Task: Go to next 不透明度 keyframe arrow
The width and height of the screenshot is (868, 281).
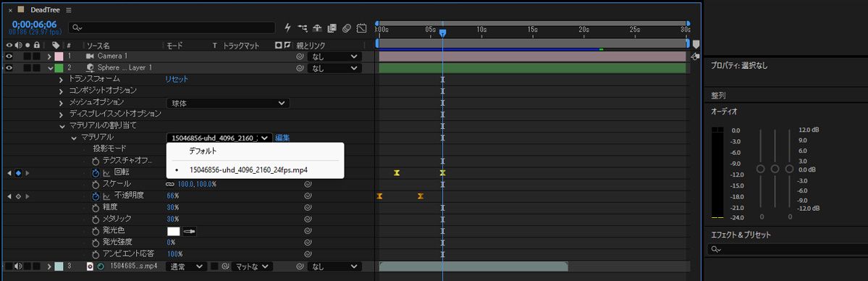Action: (x=28, y=196)
